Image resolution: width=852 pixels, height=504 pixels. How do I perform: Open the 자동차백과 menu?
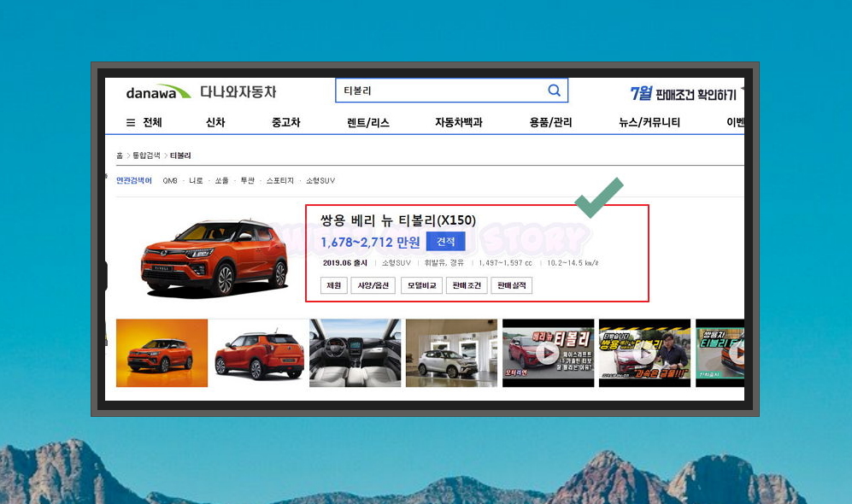[x=459, y=122]
